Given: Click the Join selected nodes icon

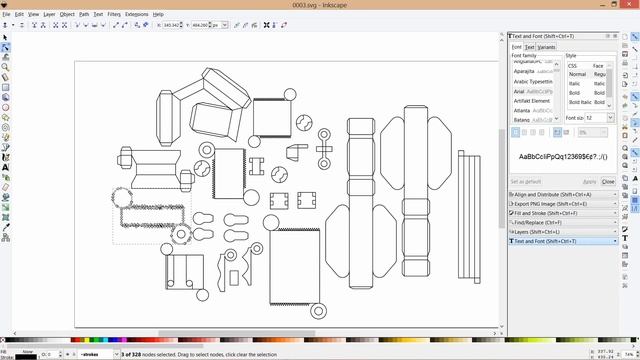Looking at the screenshot, I should click(34, 25).
